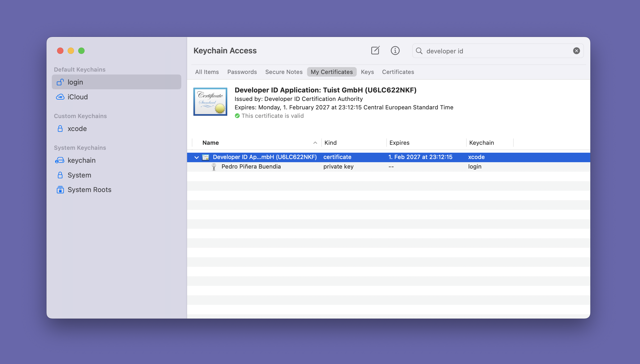Image resolution: width=640 pixels, height=364 pixels.
Task: Click the keychain icon under System Keychains
Action: [x=60, y=160]
